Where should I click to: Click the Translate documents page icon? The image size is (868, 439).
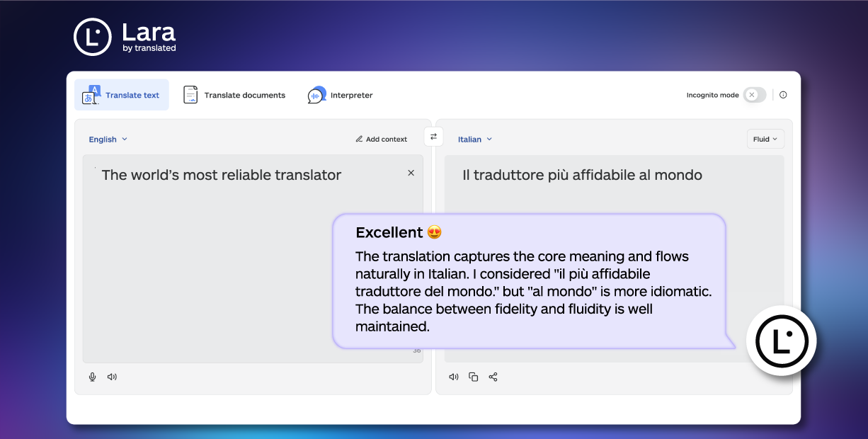(x=190, y=95)
